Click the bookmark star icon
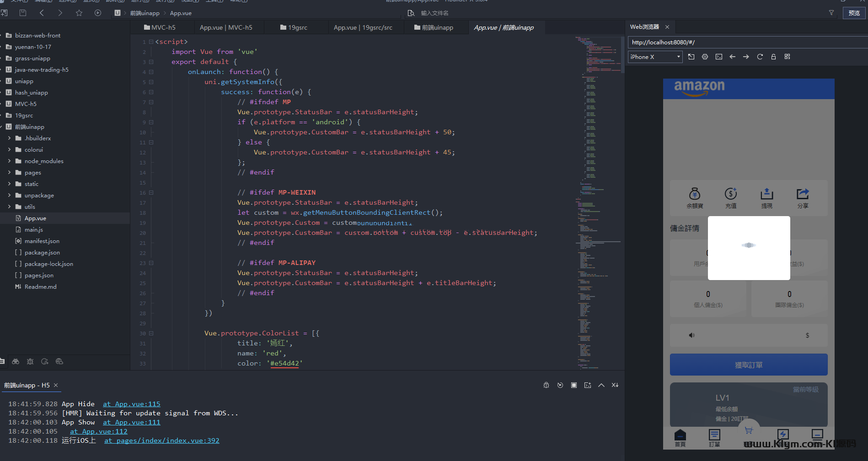 coord(79,13)
